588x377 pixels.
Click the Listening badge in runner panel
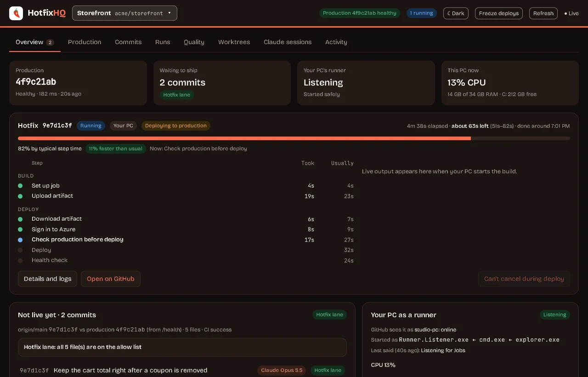555,314
